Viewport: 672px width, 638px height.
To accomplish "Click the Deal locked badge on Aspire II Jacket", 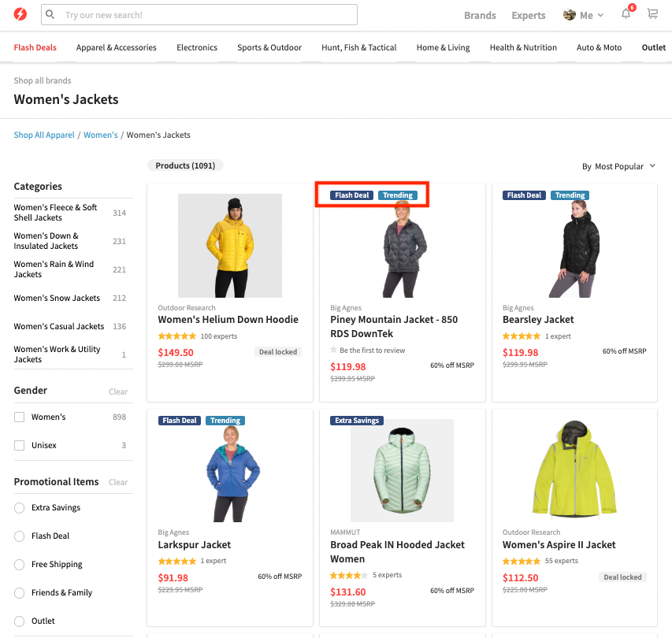I will tap(622, 577).
